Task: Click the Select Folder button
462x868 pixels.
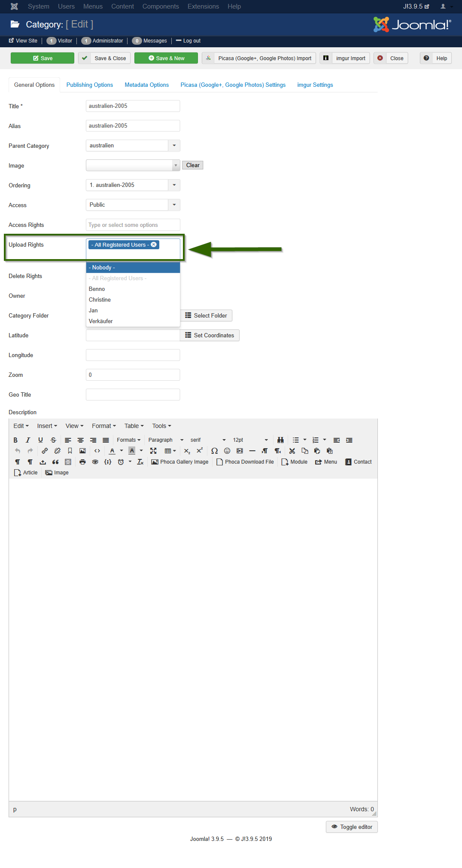Action: tap(206, 316)
